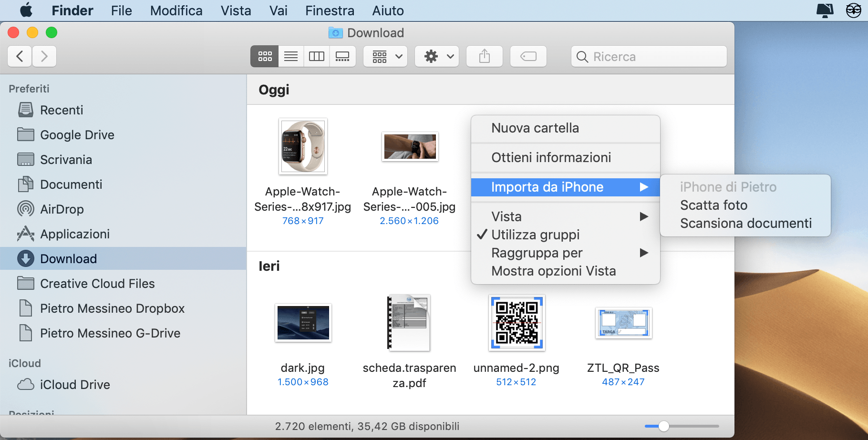Open Pietro Messineo Dropbox in sidebar

[123, 308]
